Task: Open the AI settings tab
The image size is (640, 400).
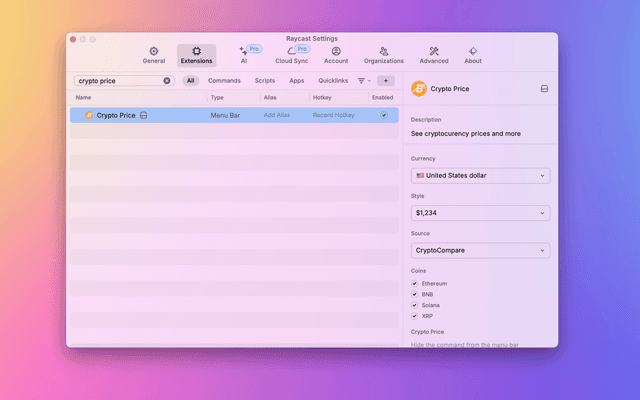Action: coord(243,55)
